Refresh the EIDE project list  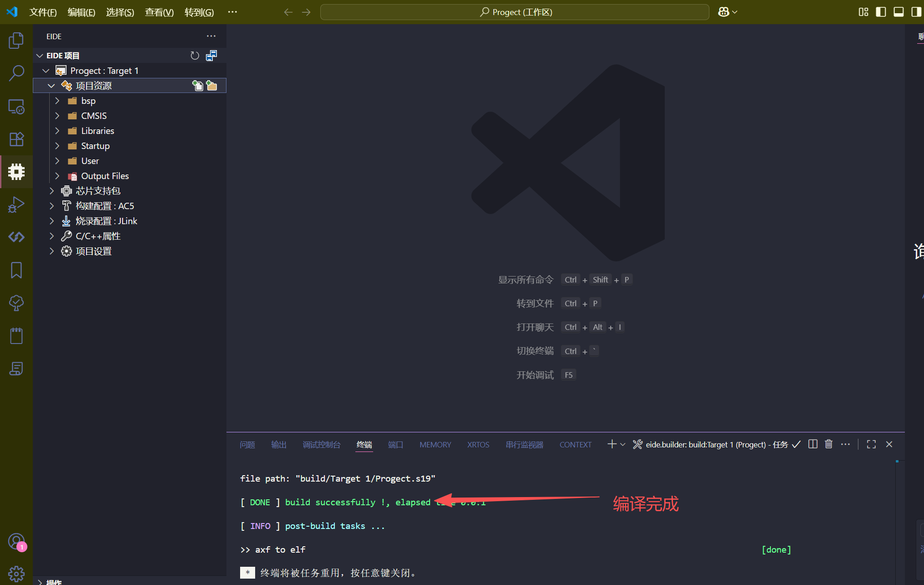pyautogui.click(x=195, y=56)
